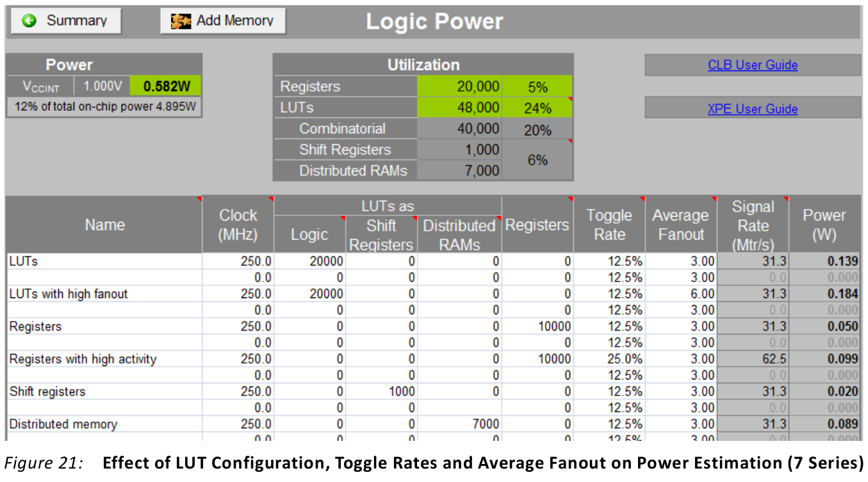Click the 6.00 average fanout cell
This screenshot has height=482, width=868.
[680, 294]
